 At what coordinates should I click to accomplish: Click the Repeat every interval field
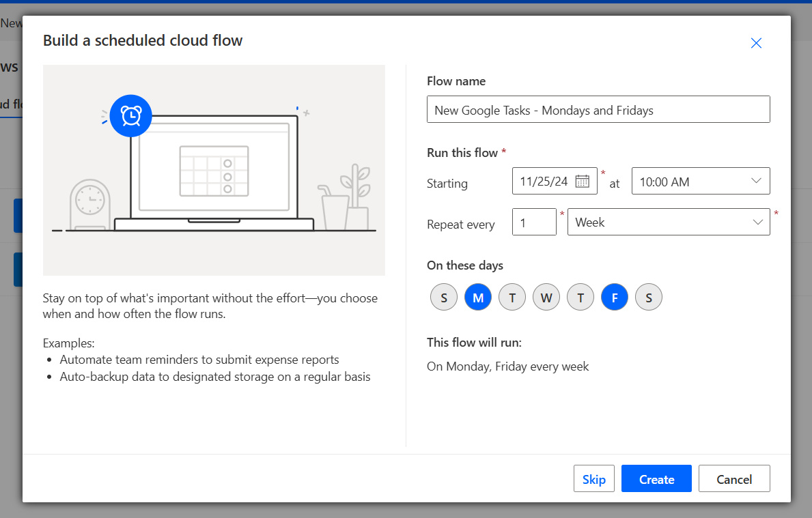pyautogui.click(x=535, y=222)
